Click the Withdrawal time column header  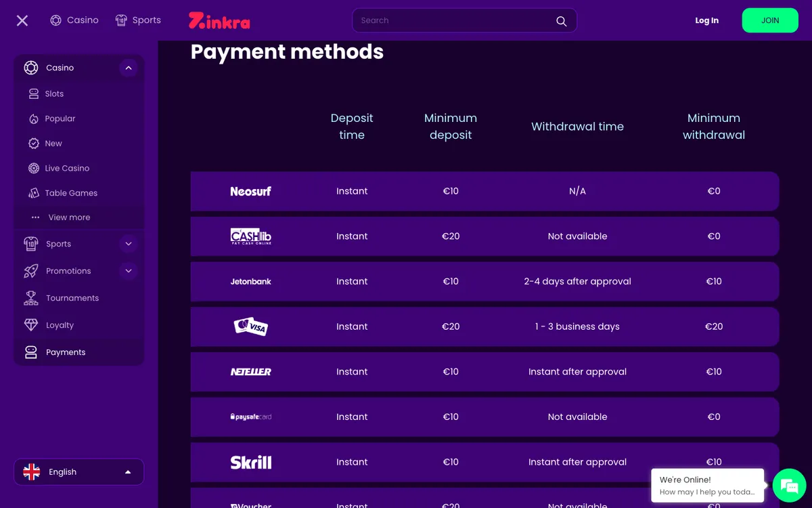pos(578,127)
